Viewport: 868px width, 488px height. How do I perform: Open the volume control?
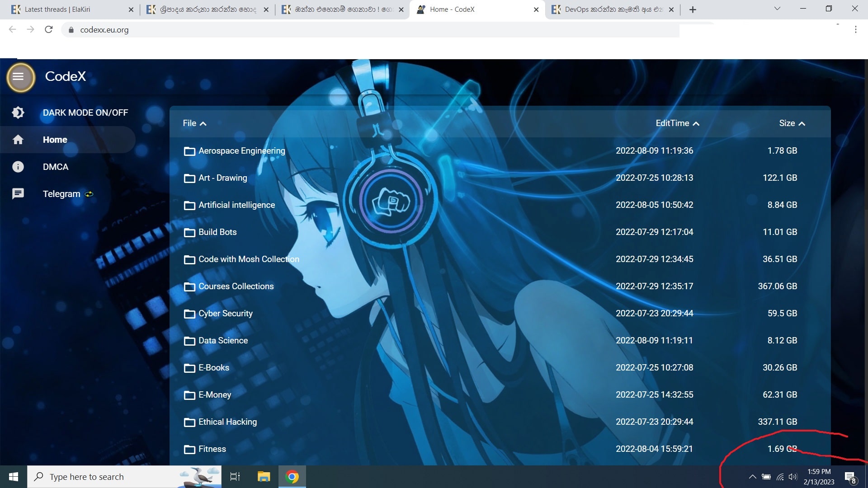793,477
